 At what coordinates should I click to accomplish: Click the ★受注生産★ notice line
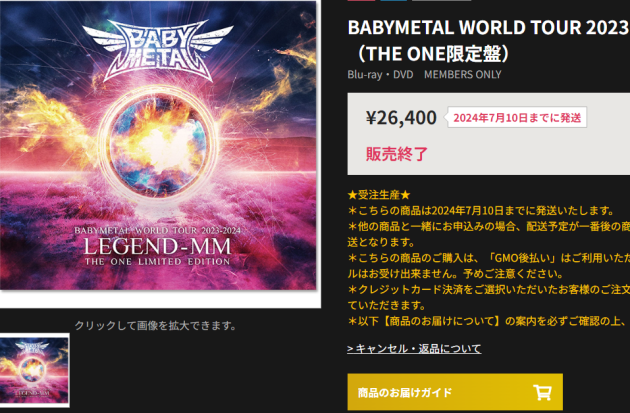pyautogui.click(x=379, y=195)
